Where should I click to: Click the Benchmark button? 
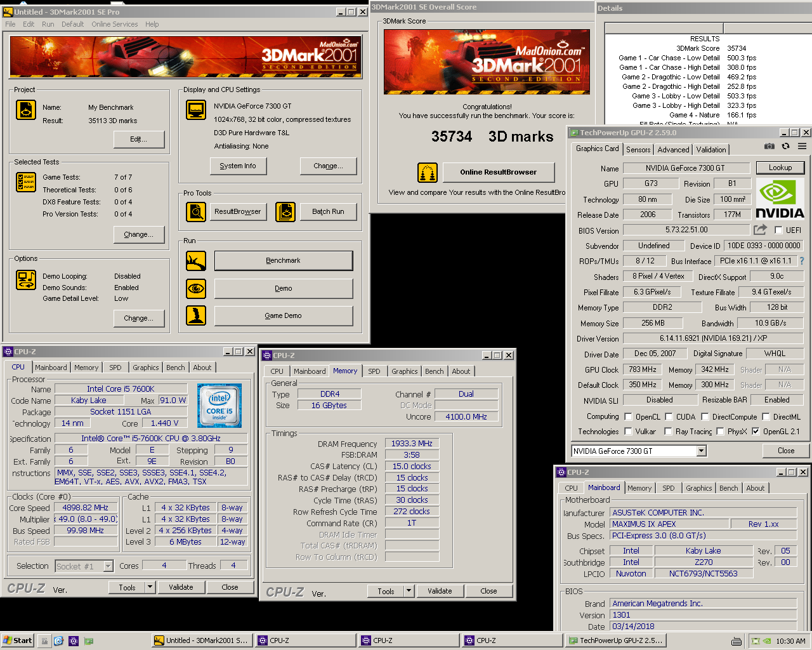[283, 261]
